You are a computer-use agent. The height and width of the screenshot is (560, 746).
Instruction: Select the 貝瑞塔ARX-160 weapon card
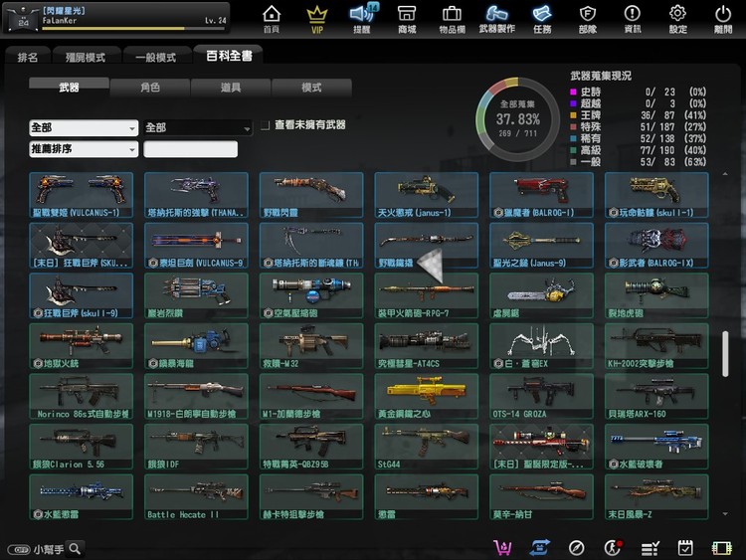(656, 396)
